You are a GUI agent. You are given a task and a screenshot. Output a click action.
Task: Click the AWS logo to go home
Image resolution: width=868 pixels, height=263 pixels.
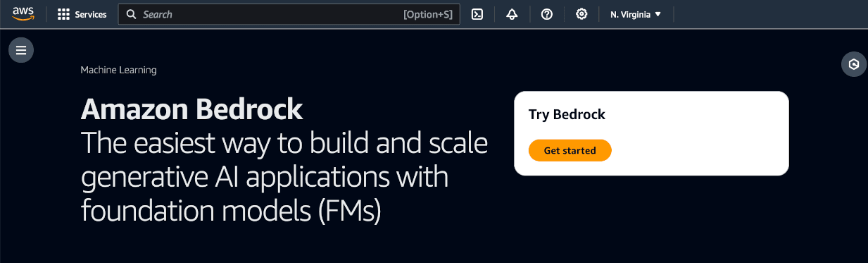[23, 14]
